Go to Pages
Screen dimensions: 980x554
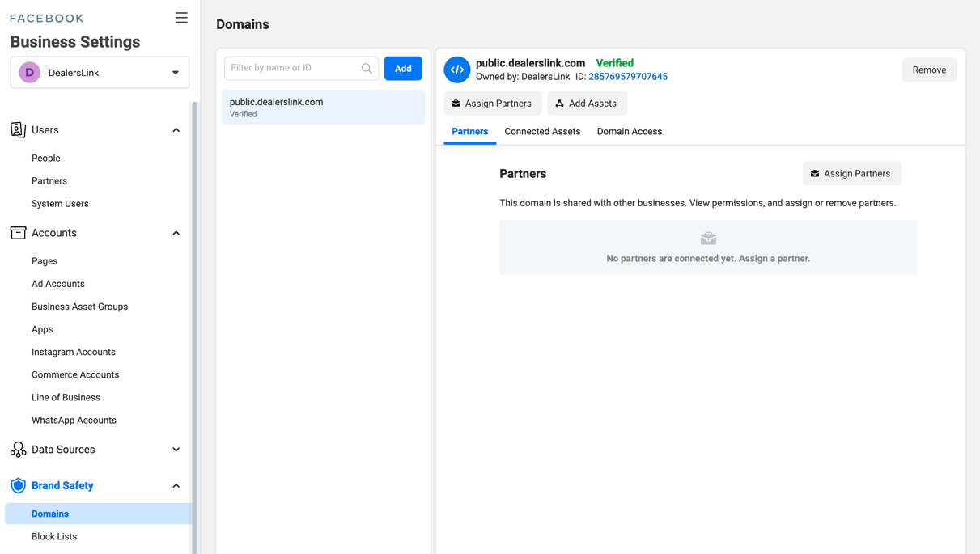pos(45,261)
